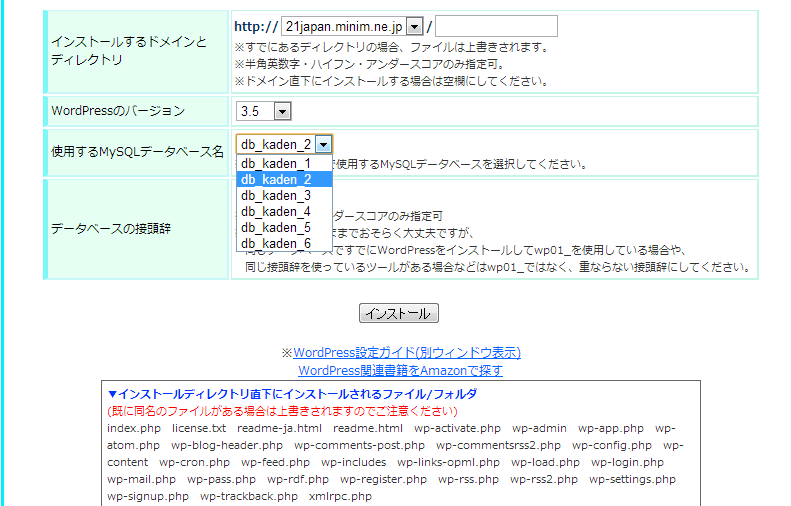Click the wp-app.php file name

(611, 428)
